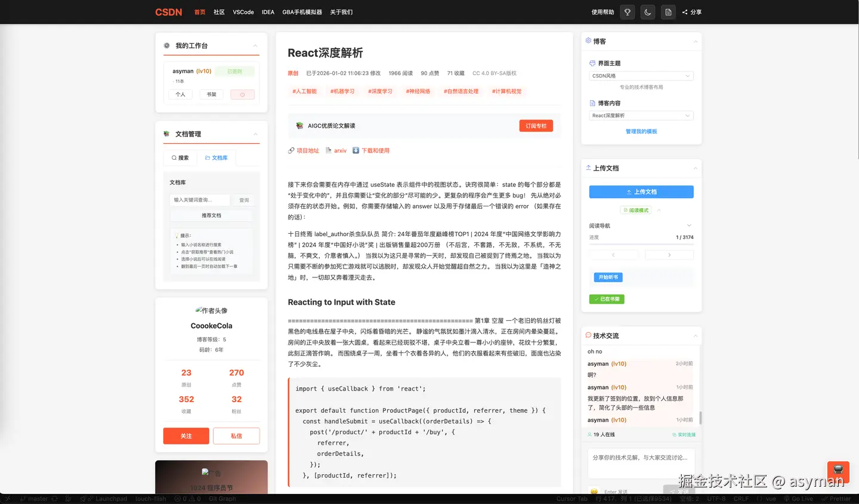Screen dimensions: 859x504
Task: Click the reading progress bar
Action: [641, 244]
